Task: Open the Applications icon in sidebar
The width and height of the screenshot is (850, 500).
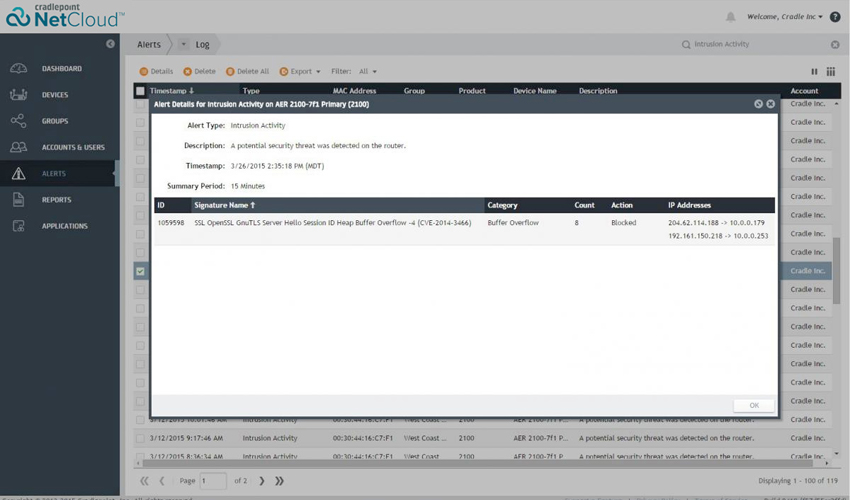Action: click(x=18, y=226)
